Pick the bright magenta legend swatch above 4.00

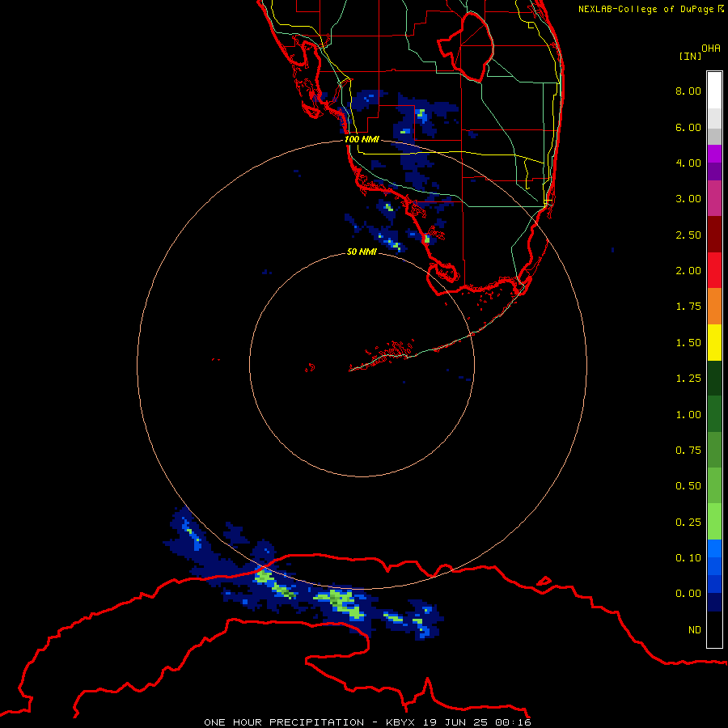point(714,153)
